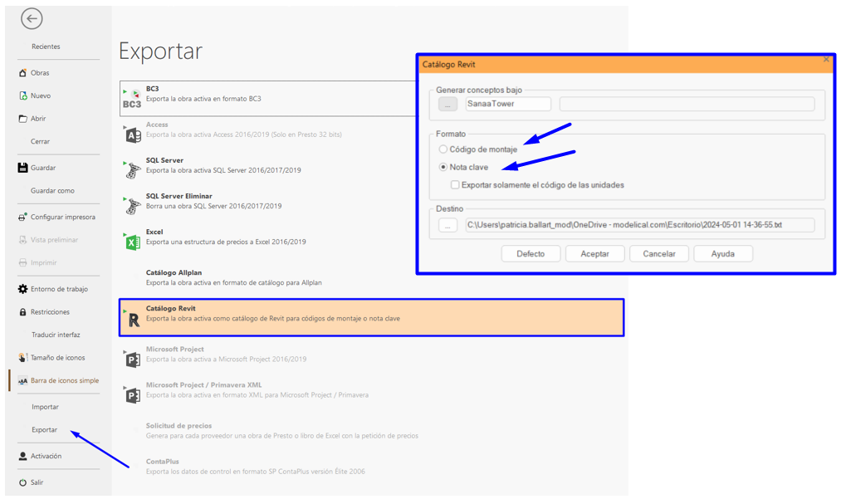Click the Barra de iconos simple icon
Viewport: 841px width, 504px height.
(x=22, y=380)
